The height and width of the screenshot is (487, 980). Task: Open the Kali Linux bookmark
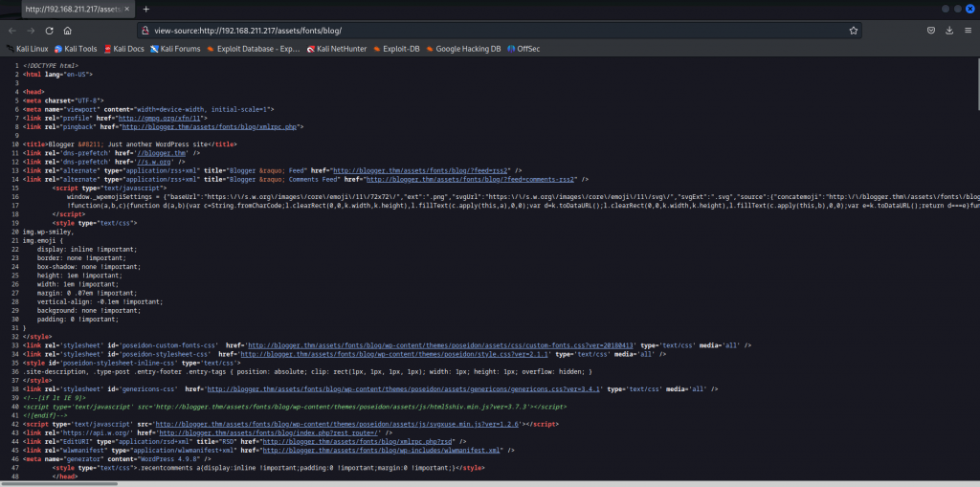[28, 49]
